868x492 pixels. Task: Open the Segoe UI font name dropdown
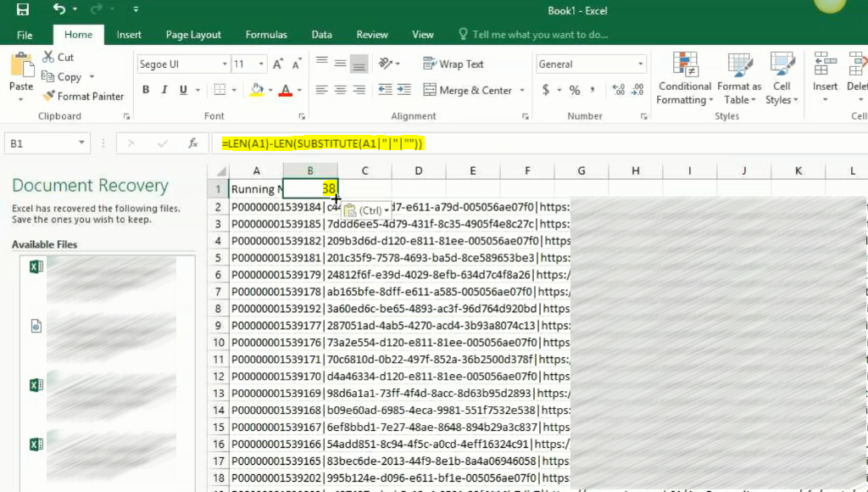225,64
